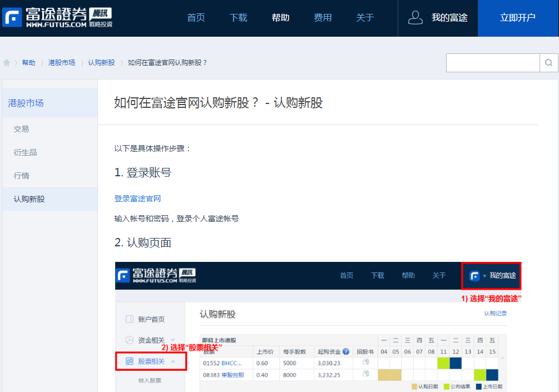Click inside the search input field

pos(492,62)
